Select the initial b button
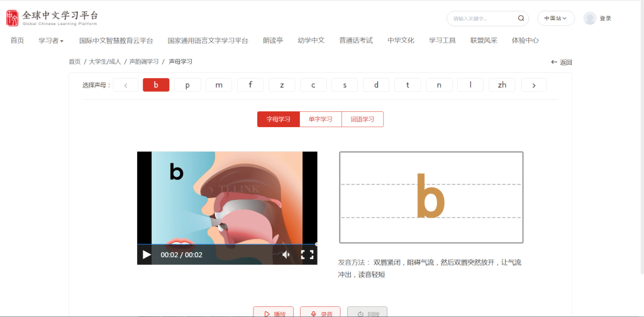Image resolution: width=644 pixels, height=317 pixels. (156, 85)
